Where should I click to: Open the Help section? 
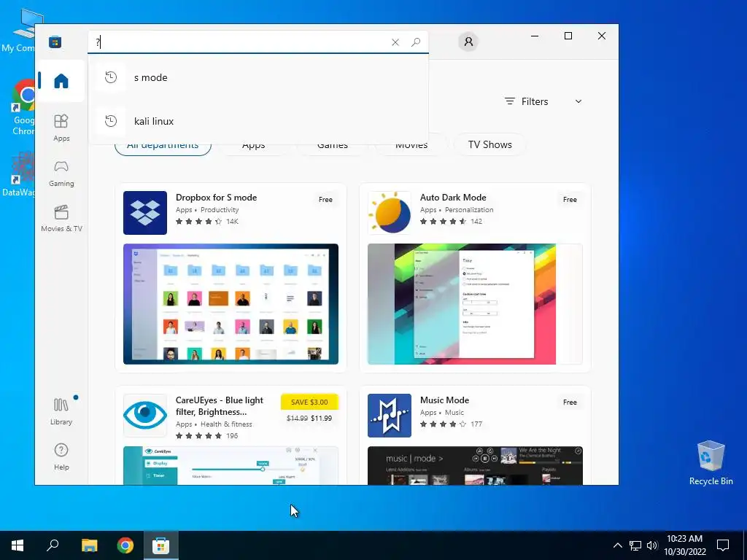click(61, 456)
